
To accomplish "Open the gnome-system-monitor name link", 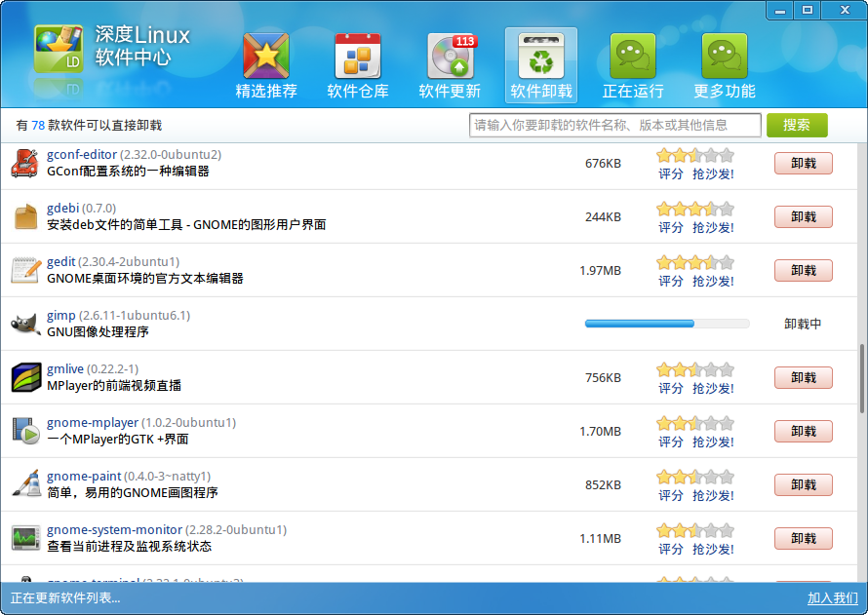I will click(x=114, y=530).
